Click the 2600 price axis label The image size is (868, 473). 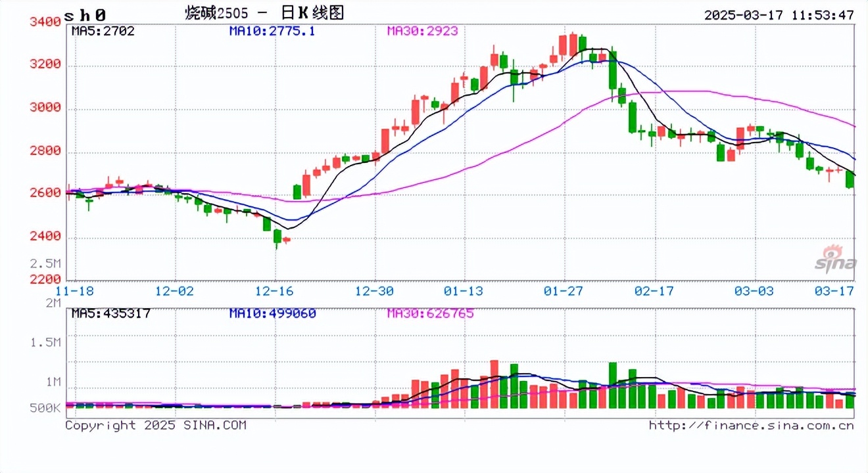45,193
